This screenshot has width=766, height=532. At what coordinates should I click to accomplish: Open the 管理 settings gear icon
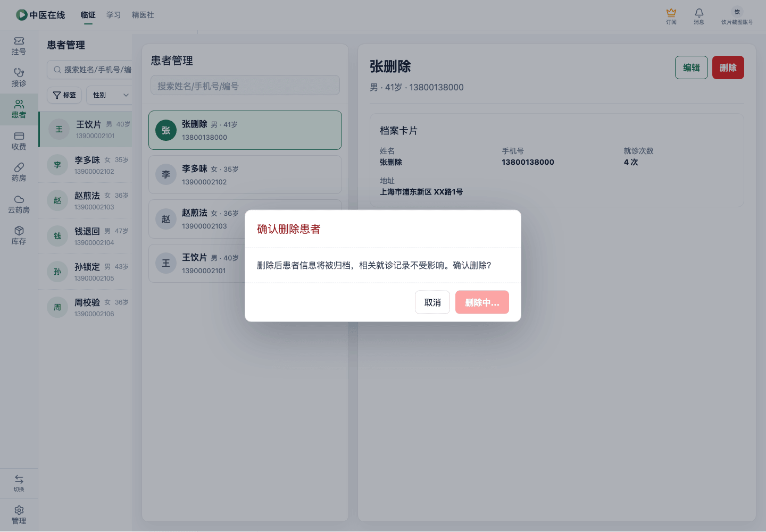tap(19, 515)
